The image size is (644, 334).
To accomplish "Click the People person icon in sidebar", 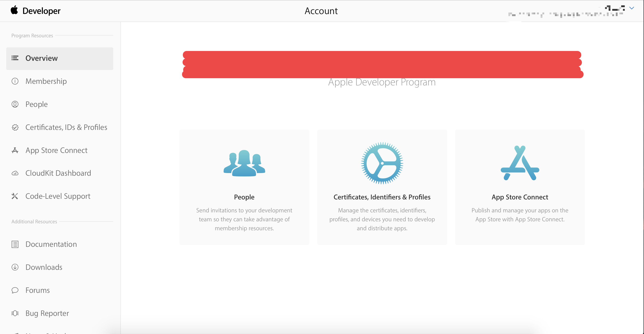I will (x=15, y=104).
